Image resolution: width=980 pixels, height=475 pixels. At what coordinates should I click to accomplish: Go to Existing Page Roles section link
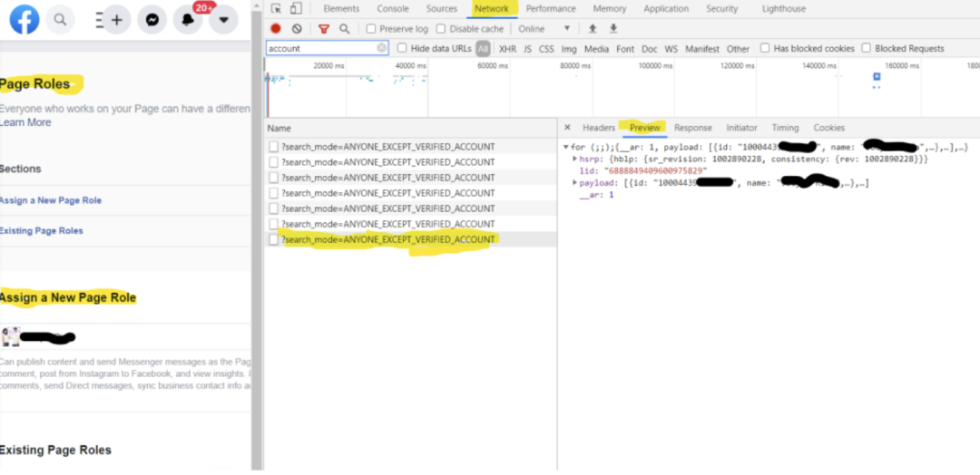point(41,231)
